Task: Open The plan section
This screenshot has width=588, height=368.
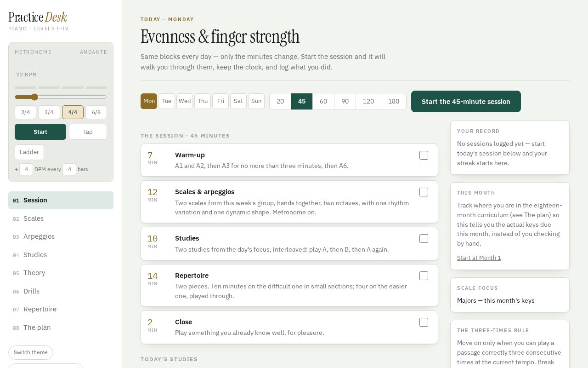Action: click(61, 328)
